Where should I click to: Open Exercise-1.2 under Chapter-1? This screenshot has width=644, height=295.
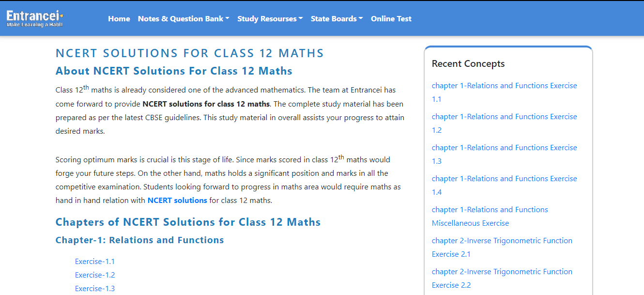[x=95, y=275]
